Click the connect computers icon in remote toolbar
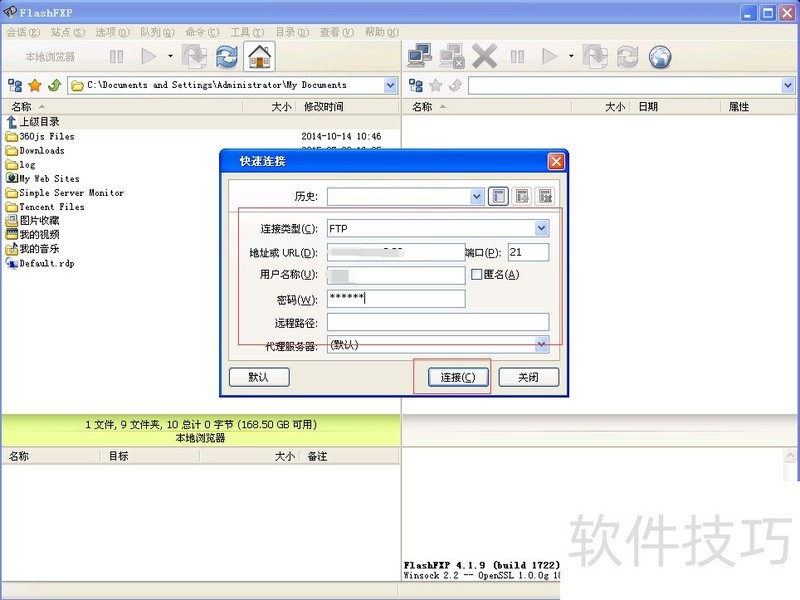Screen dimensions: 800x600 (x=420, y=57)
